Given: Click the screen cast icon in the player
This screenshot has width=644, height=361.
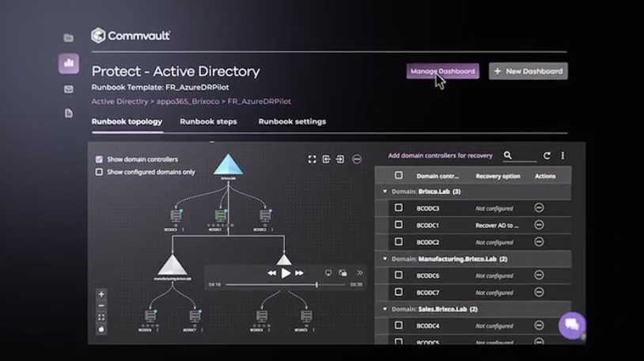Looking at the screenshot, I should point(328,273).
